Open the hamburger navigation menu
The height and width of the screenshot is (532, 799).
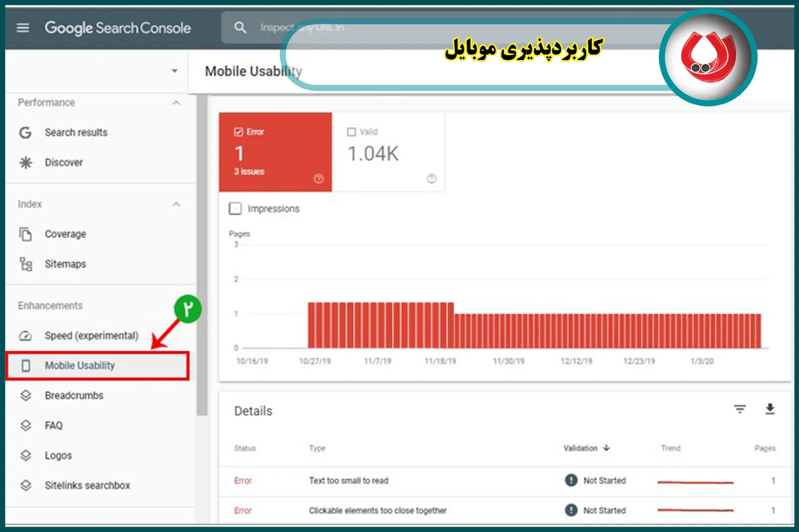(23, 28)
